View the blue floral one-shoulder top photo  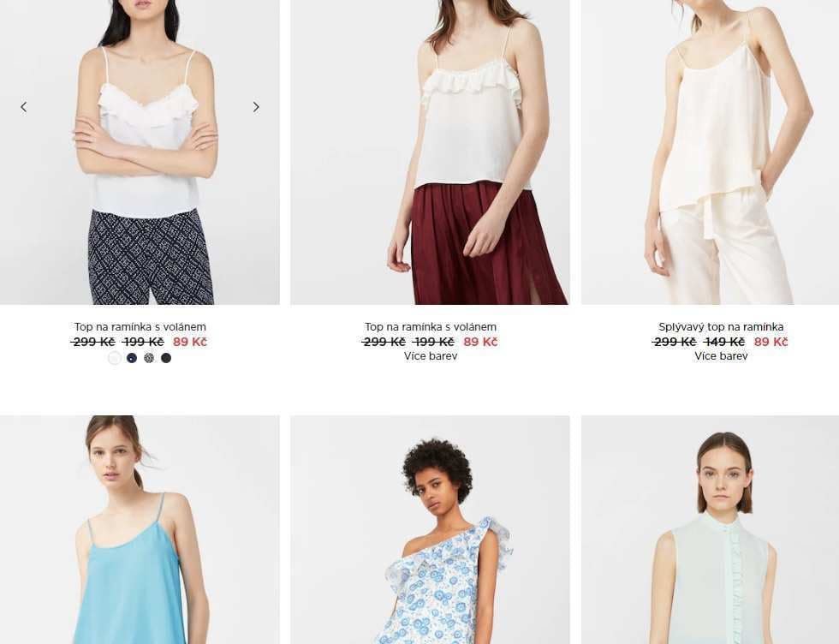point(430,529)
